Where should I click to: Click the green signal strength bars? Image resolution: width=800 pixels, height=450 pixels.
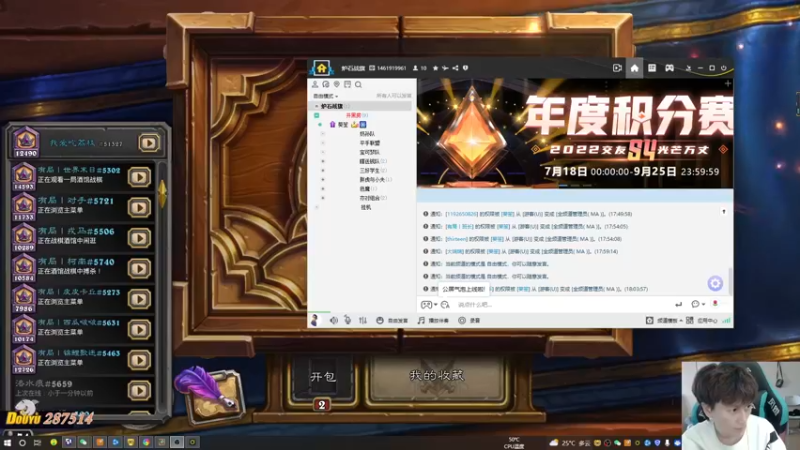[x=726, y=320]
